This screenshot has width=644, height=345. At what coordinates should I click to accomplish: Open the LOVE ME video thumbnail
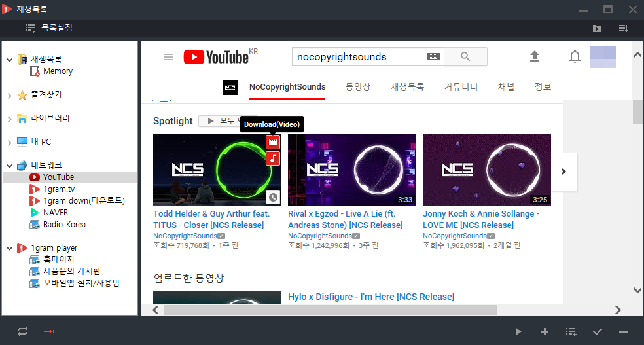[x=487, y=169]
